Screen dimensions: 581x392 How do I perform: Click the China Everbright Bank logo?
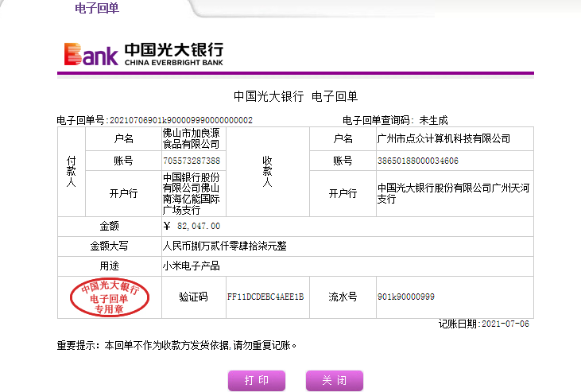click(x=144, y=54)
